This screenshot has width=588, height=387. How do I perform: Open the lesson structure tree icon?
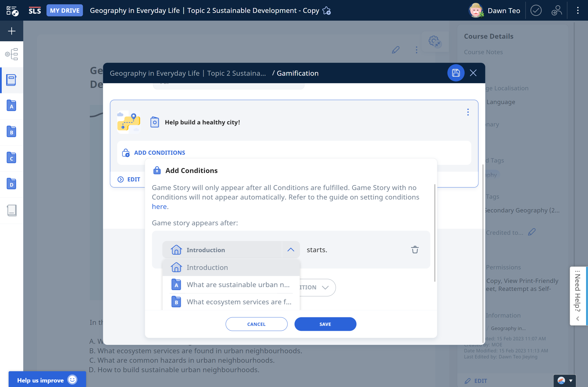(x=12, y=54)
